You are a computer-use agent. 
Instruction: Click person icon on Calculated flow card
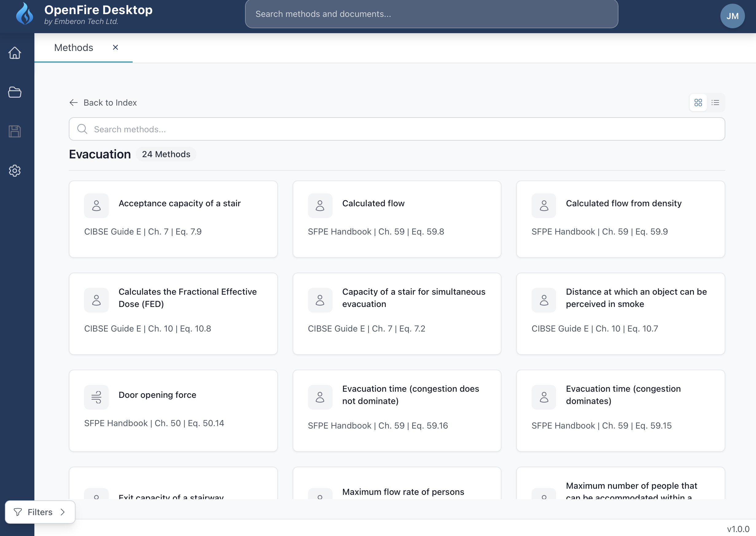[320, 205]
